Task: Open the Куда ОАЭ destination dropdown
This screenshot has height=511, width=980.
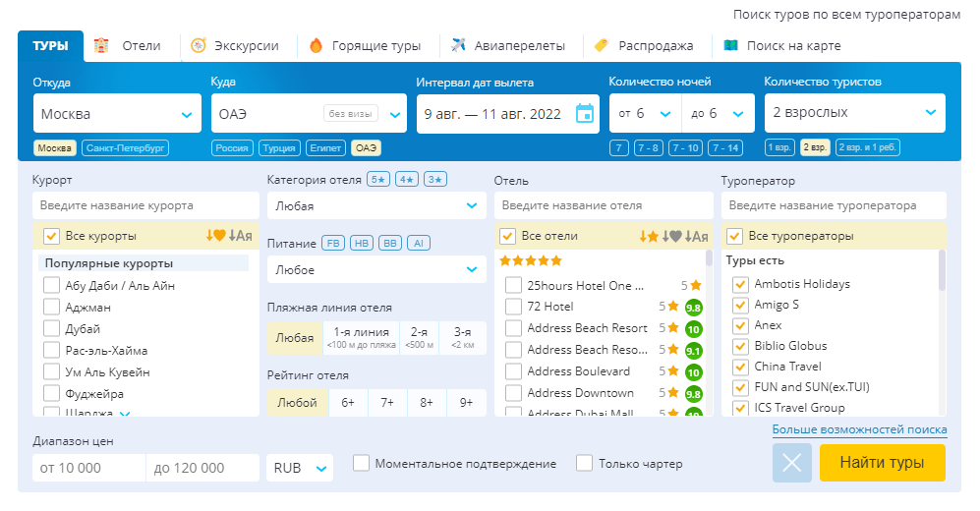Action: (309, 113)
